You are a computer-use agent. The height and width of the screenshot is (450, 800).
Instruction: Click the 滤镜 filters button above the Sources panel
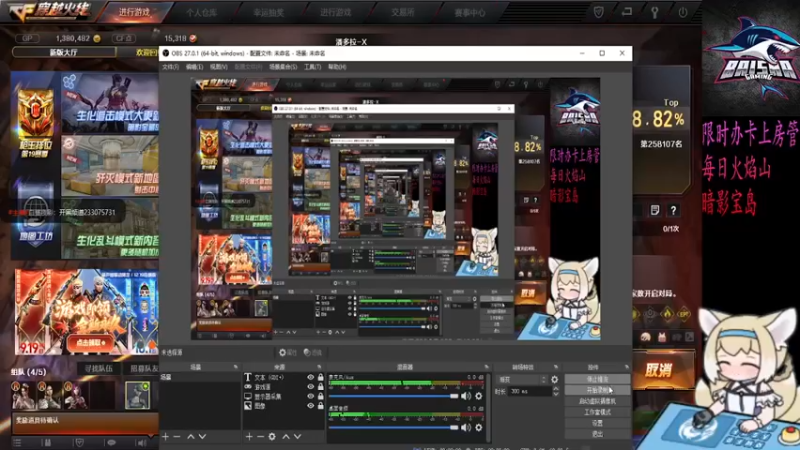(x=313, y=353)
